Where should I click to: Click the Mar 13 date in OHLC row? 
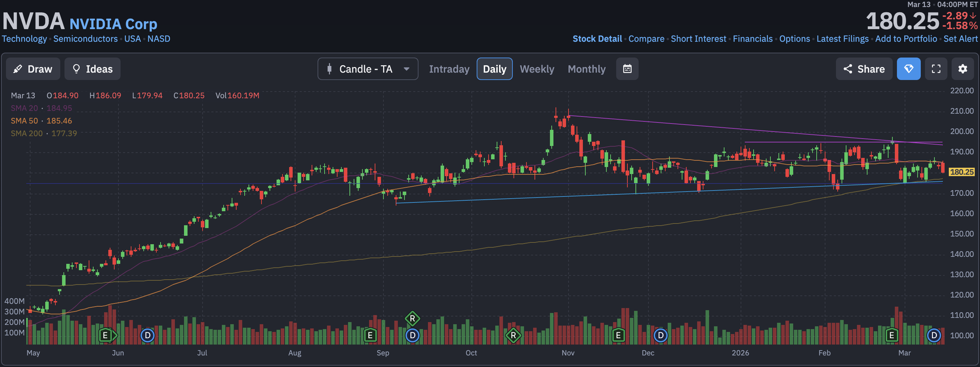point(23,95)
